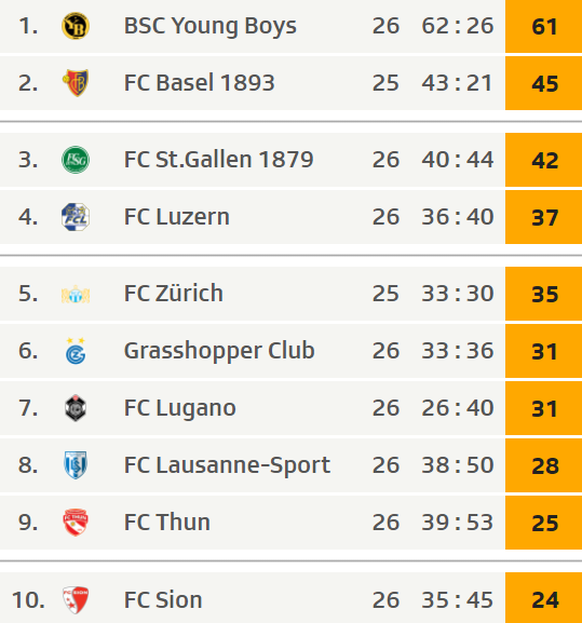The image size is (582, 623).
Task: Click FC Luzern goal difference 36:40
Action: [458, 217]
